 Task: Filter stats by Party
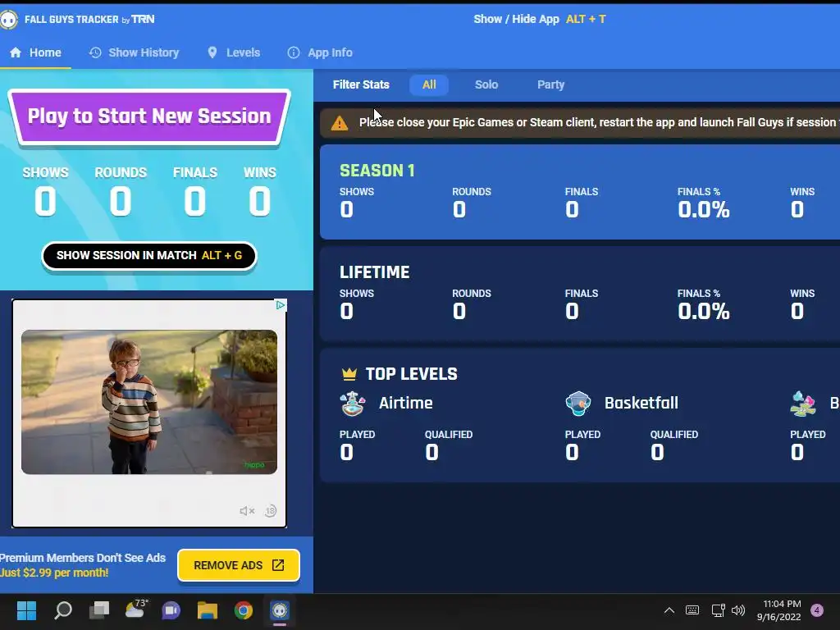pyautogui.click(x=550, y=84)
